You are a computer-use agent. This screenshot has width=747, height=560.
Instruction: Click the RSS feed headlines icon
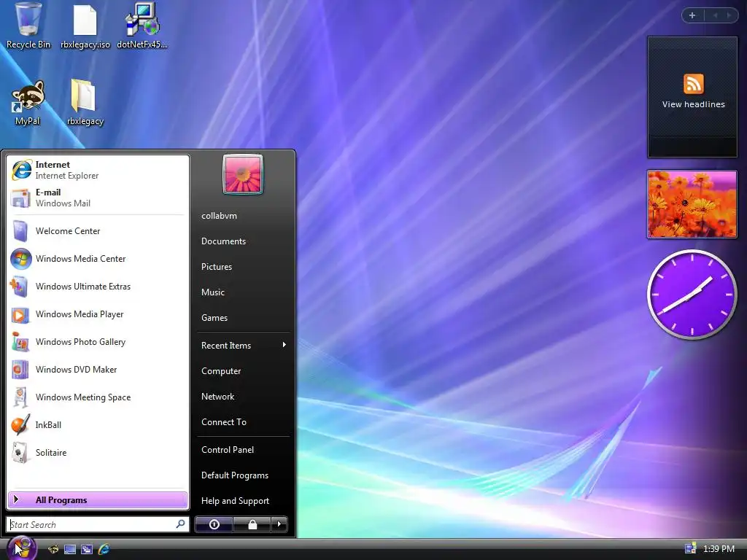pos(693,85)
